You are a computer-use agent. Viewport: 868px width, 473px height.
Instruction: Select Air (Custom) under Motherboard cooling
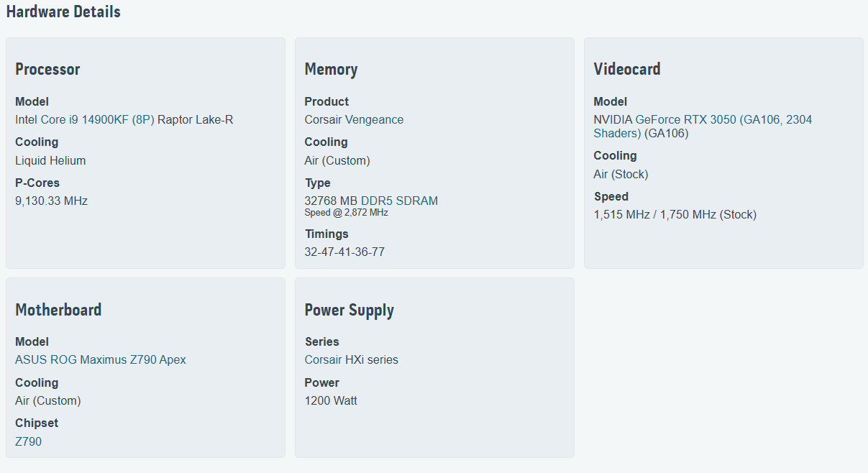tap(48, 400)
